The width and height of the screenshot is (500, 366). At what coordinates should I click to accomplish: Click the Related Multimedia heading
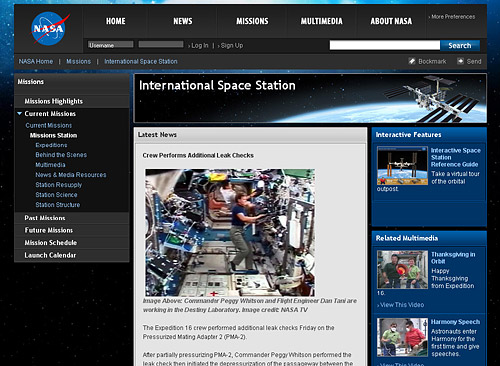407,238
